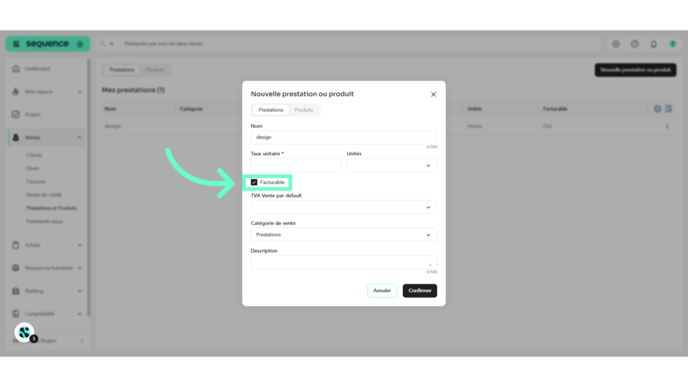Click the Banking building icon
The image size is (688, 387).
click(16, 291)
